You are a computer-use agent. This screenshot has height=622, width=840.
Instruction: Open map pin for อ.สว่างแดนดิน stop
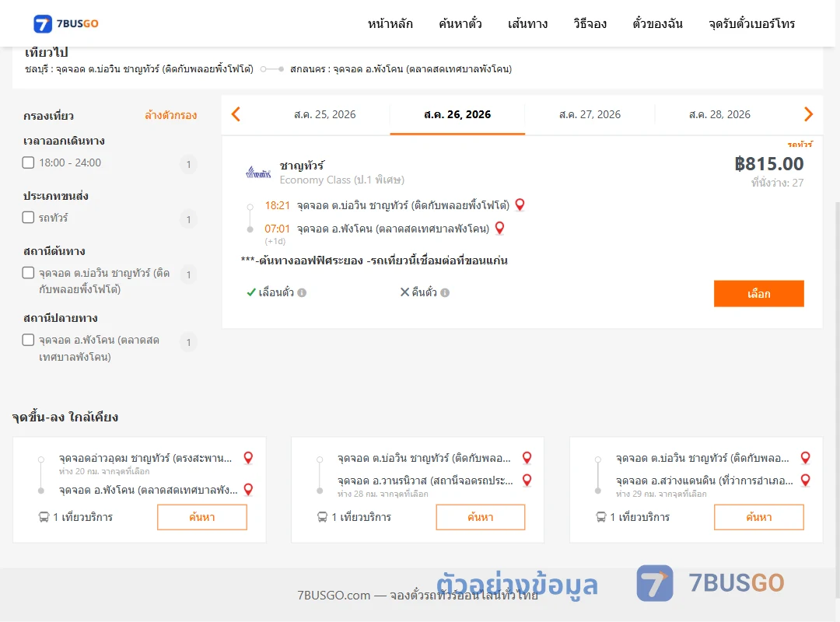805,480
